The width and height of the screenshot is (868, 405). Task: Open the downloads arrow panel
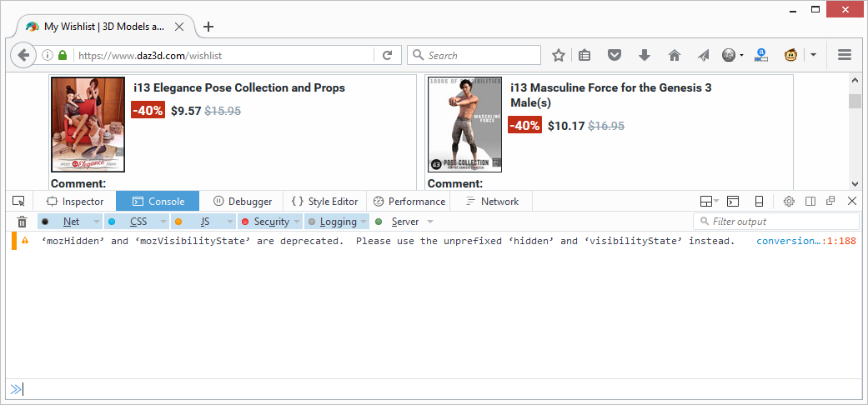pyautogui.click(x=645, y=55)
